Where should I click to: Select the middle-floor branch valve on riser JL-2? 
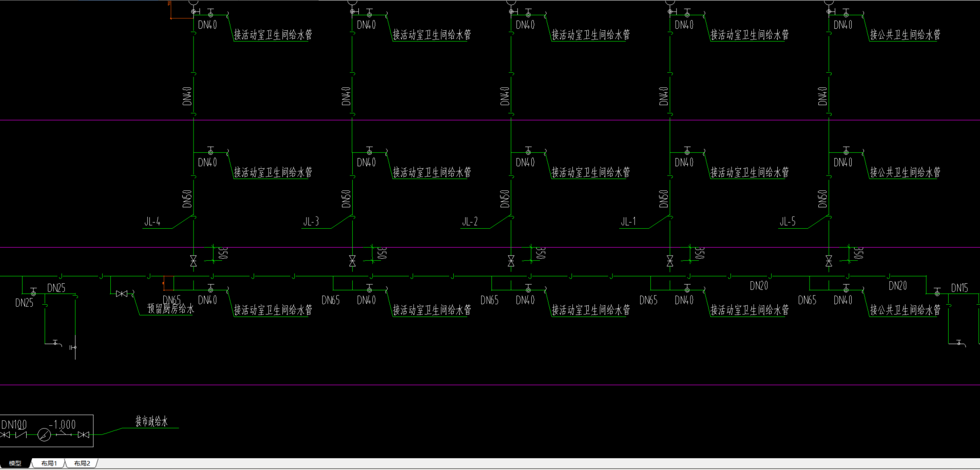528,151
